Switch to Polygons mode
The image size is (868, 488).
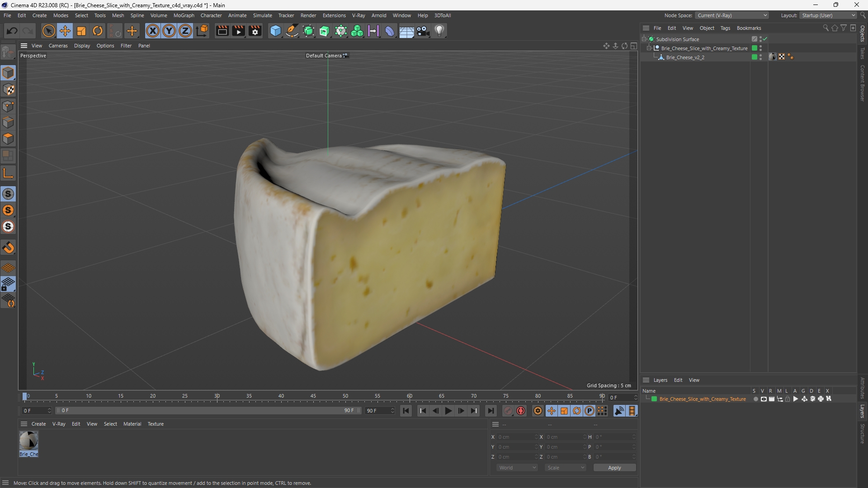point(9,139)
